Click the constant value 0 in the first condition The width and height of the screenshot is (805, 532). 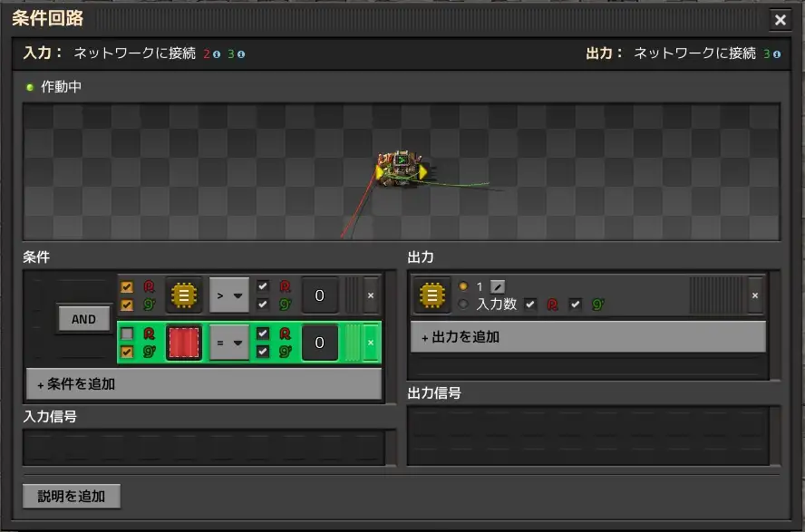319,295
